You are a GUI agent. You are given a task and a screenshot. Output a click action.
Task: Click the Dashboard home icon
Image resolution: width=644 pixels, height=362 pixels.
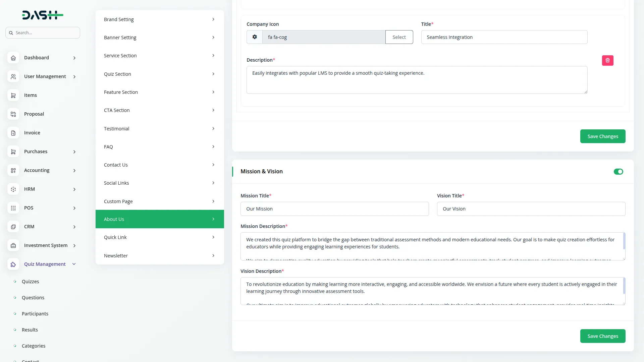coord(13,58)
